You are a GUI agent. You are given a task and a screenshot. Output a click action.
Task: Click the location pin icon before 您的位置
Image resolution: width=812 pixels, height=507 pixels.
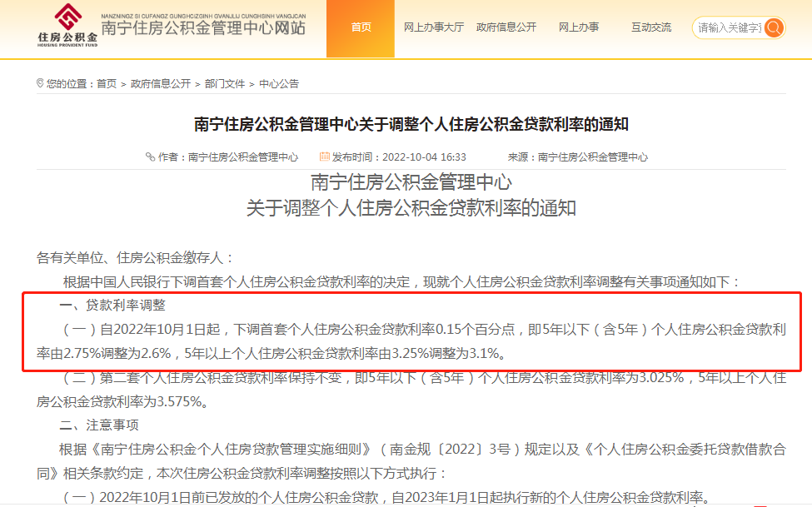point(40,83)
